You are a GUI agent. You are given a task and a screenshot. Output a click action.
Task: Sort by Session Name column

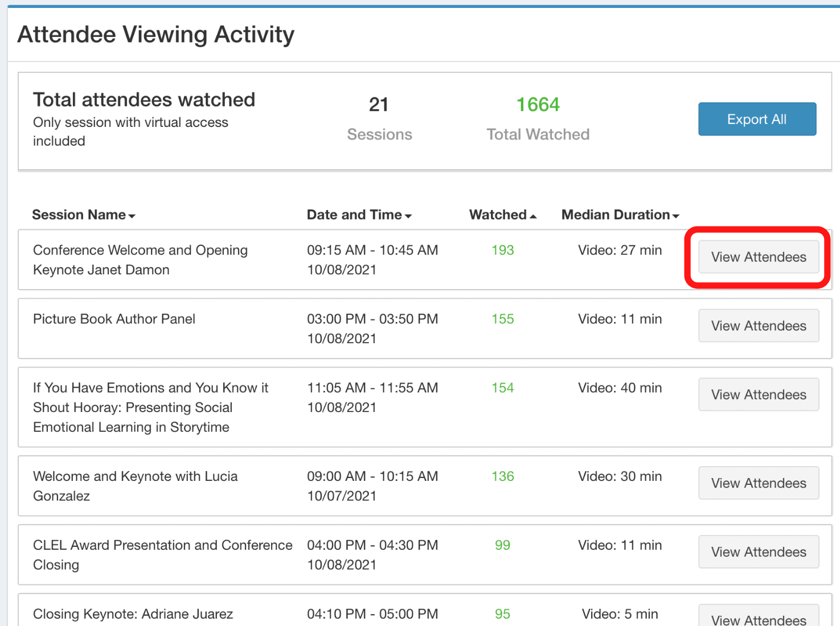[x=83, y=215]
